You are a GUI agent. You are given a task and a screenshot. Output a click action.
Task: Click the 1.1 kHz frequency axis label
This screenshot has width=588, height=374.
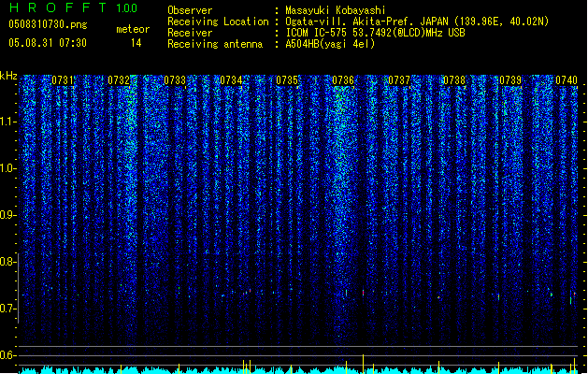tap(8, 122)
